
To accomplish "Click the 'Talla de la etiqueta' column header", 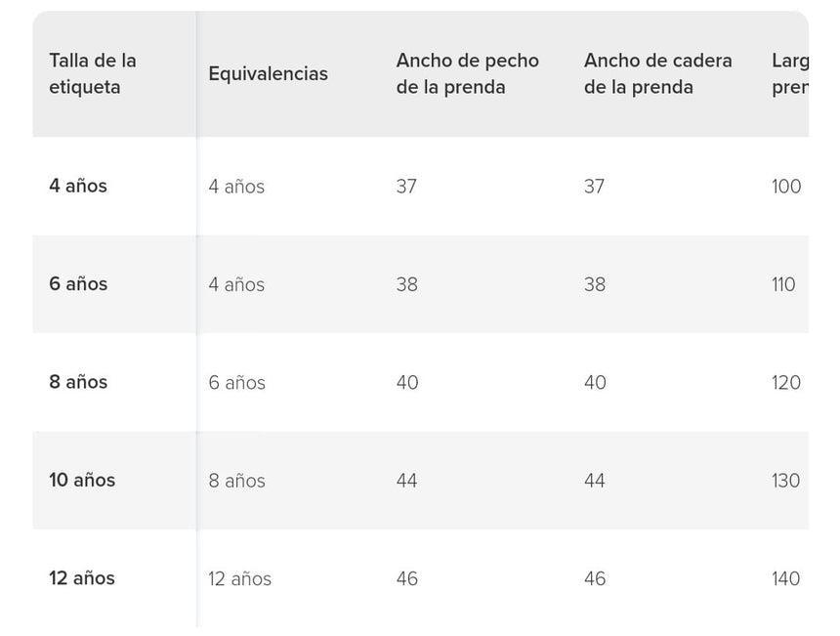I will pyautogui.click(x=93, y=73).
